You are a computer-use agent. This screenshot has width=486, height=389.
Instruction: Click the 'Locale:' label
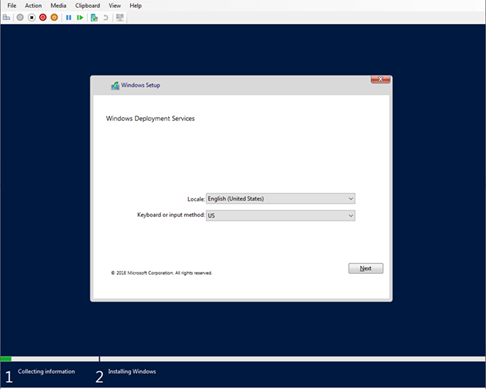[x=196, y=199]
